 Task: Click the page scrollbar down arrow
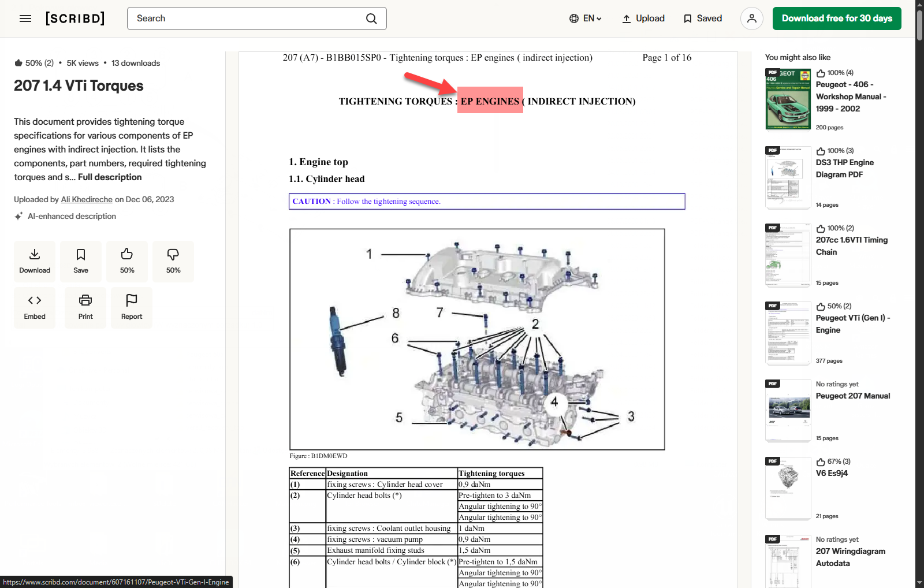click(x=919, y=583)
